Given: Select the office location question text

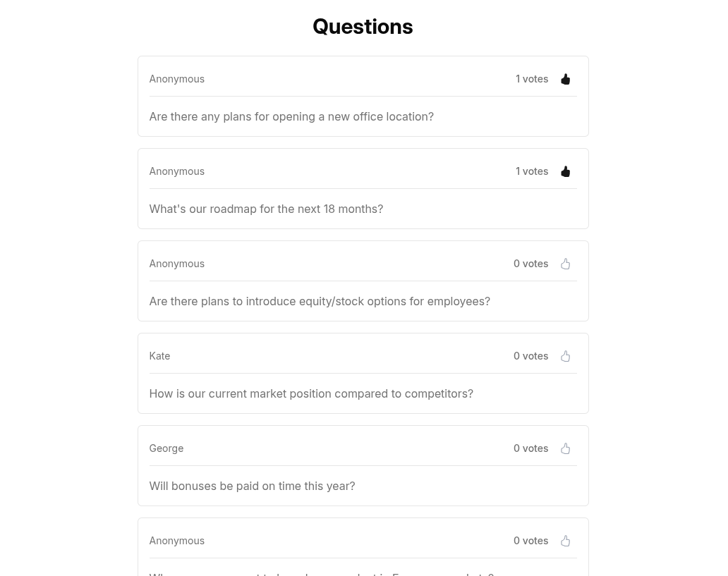Looking at the screenshot, I should [x=291, y=116].
